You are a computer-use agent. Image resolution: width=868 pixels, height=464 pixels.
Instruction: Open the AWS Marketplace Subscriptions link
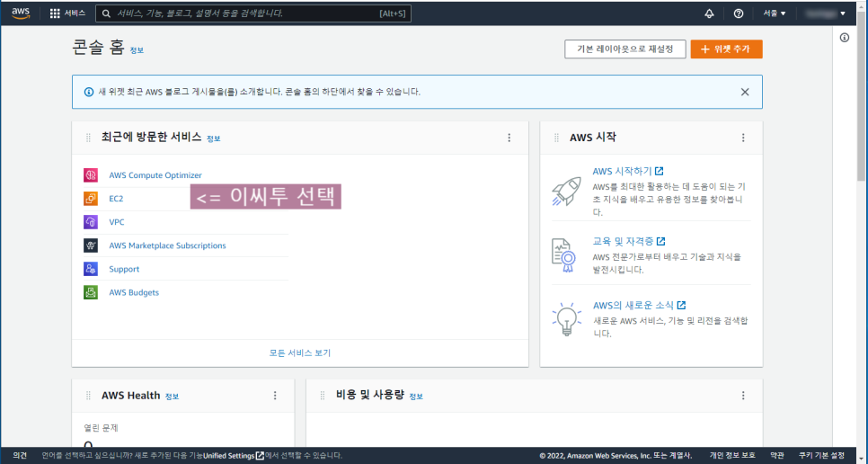pyautogui.click(x=167, y=245)
